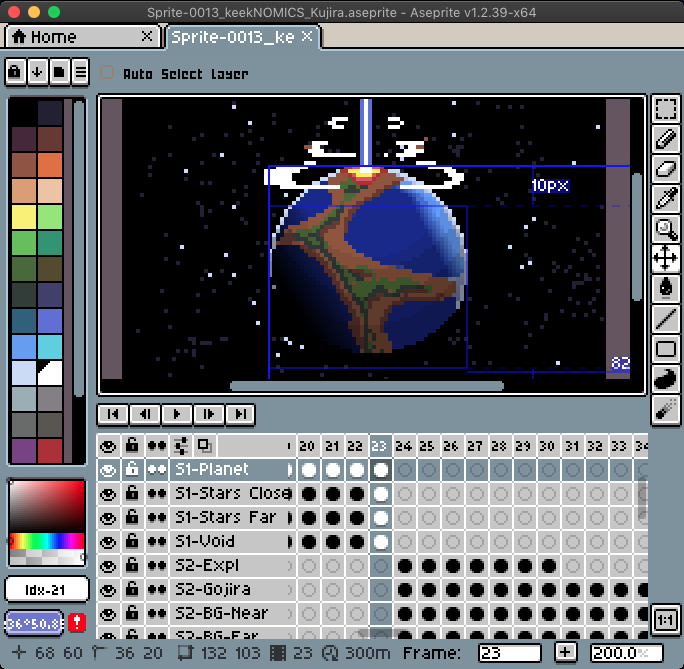Go to the next frame
Image resolution: width=684 pixels, height=669 pixels.
tap(209, 414)
